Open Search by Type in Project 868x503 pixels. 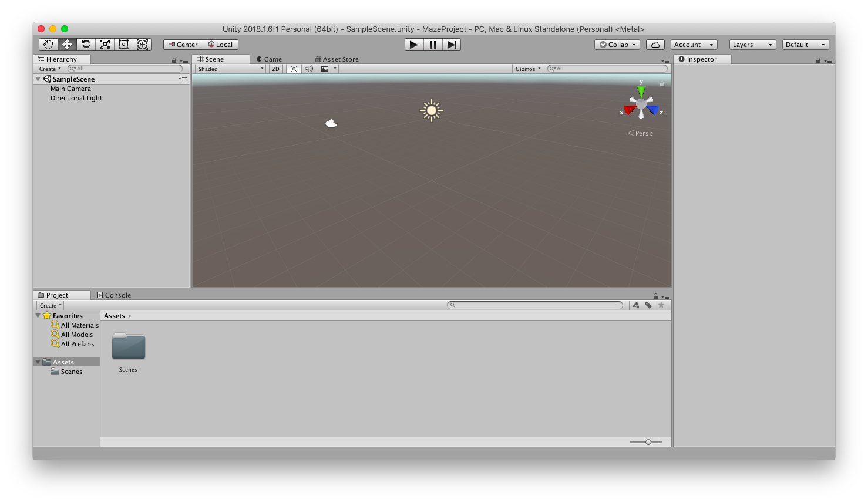click(x=635, y=305)
